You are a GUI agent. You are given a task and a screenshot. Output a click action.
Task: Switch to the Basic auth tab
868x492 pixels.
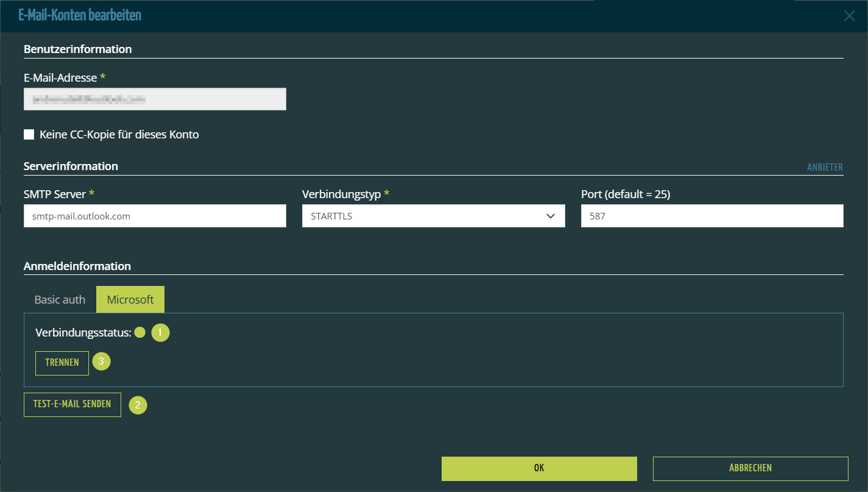(x=60, y=300)
